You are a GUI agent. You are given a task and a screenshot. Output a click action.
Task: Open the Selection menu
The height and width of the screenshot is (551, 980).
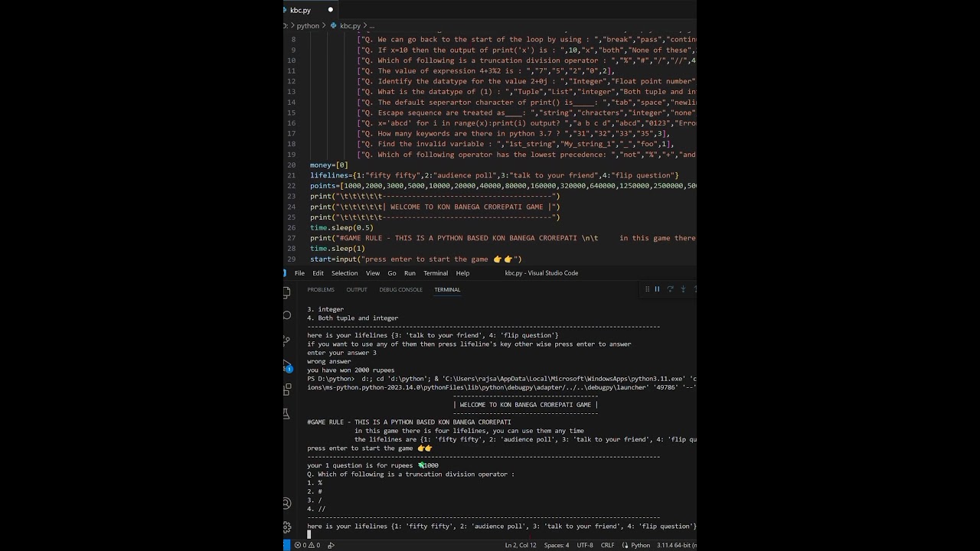click(345, 273)
